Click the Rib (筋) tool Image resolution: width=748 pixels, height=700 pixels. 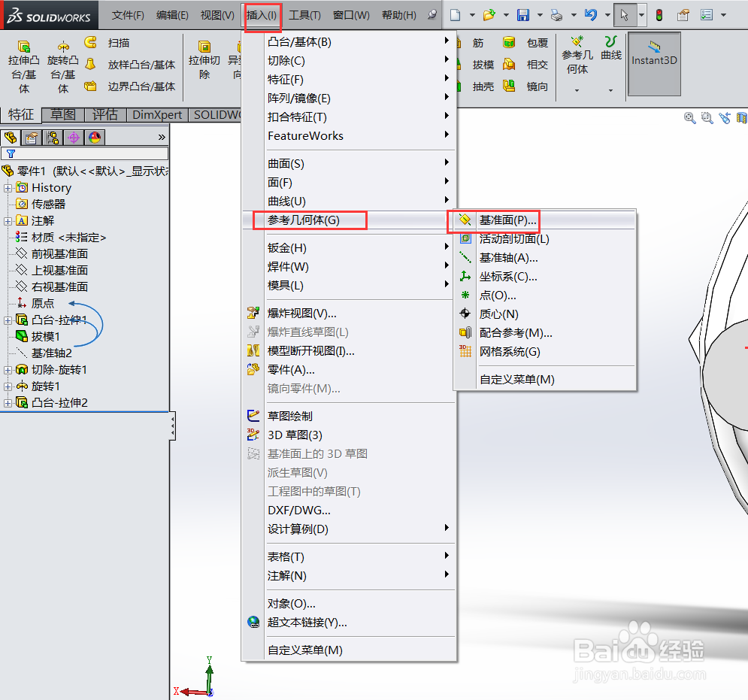click(x=478, y=42)
